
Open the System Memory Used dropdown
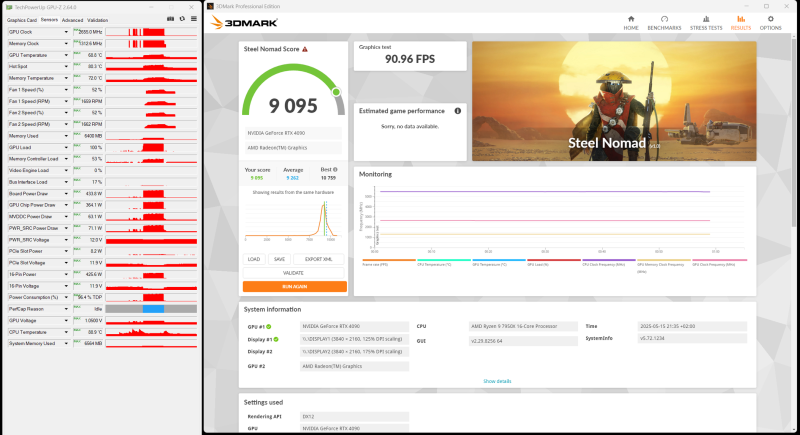click(66, 344)
